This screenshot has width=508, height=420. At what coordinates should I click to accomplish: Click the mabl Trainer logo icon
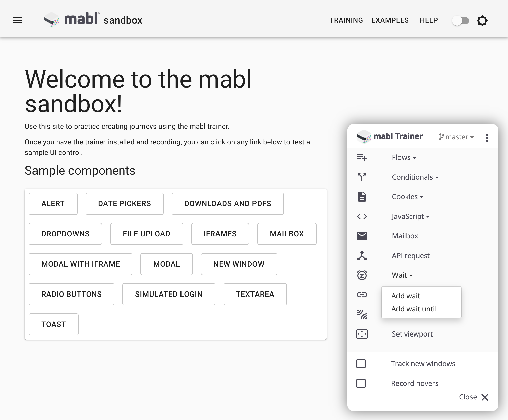tap(364, 137)
